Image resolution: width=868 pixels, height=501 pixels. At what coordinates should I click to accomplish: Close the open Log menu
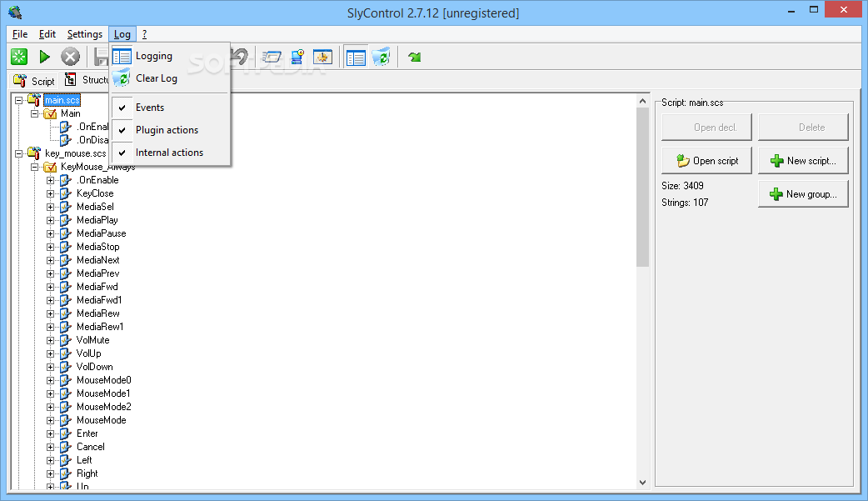coord(122,34)
